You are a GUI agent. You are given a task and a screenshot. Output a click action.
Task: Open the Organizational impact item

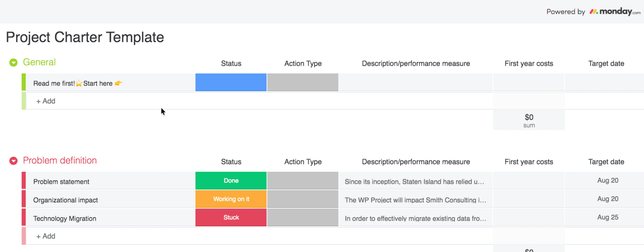66,200
